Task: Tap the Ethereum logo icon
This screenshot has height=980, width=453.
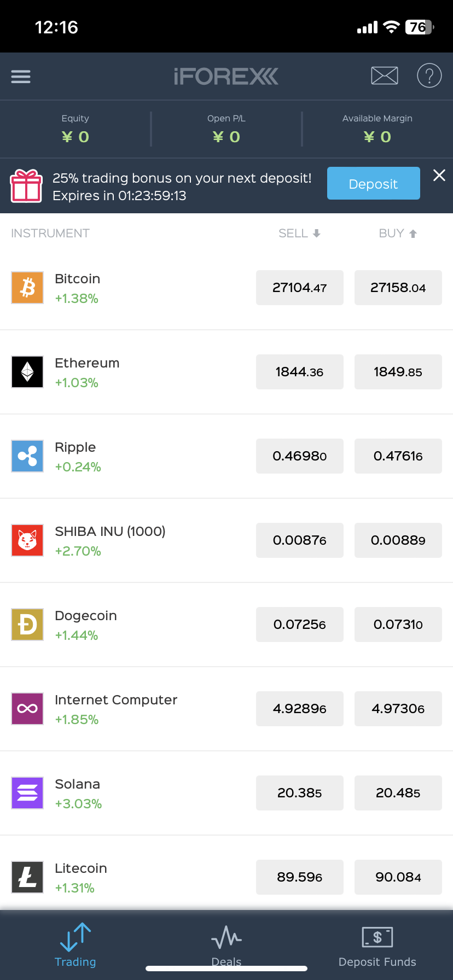Action: point(27,372)
